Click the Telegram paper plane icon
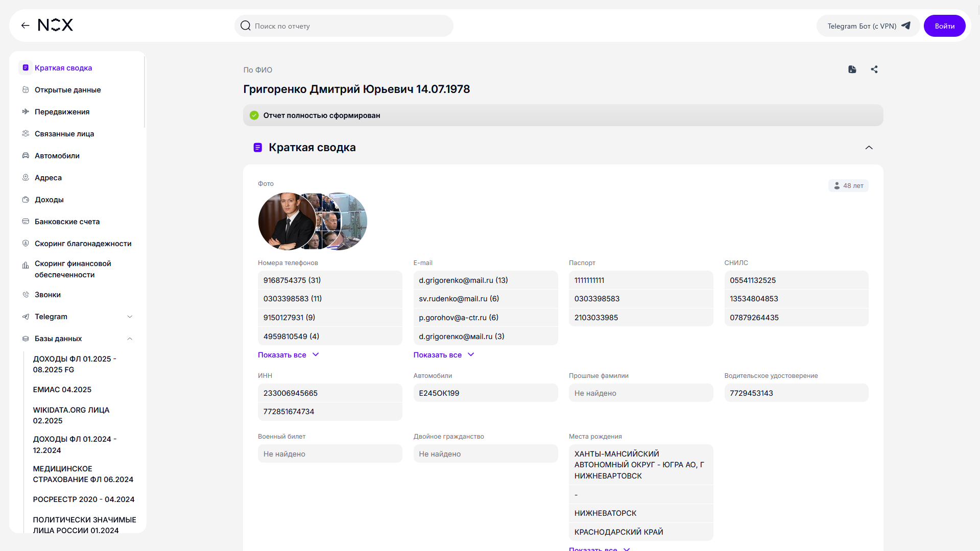The width and height of the screenshot is (980, 551). (x=906, y=26)
